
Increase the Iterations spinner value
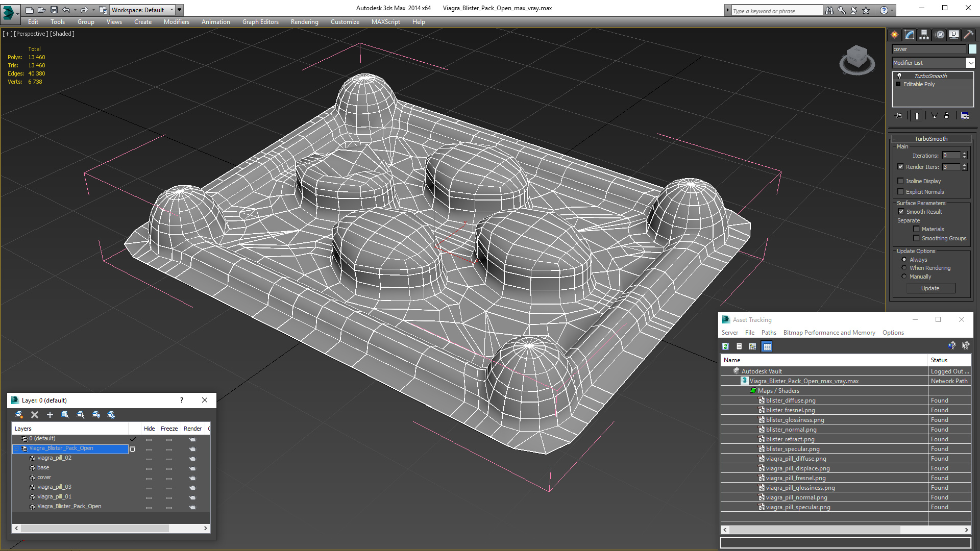coord(964,154)
